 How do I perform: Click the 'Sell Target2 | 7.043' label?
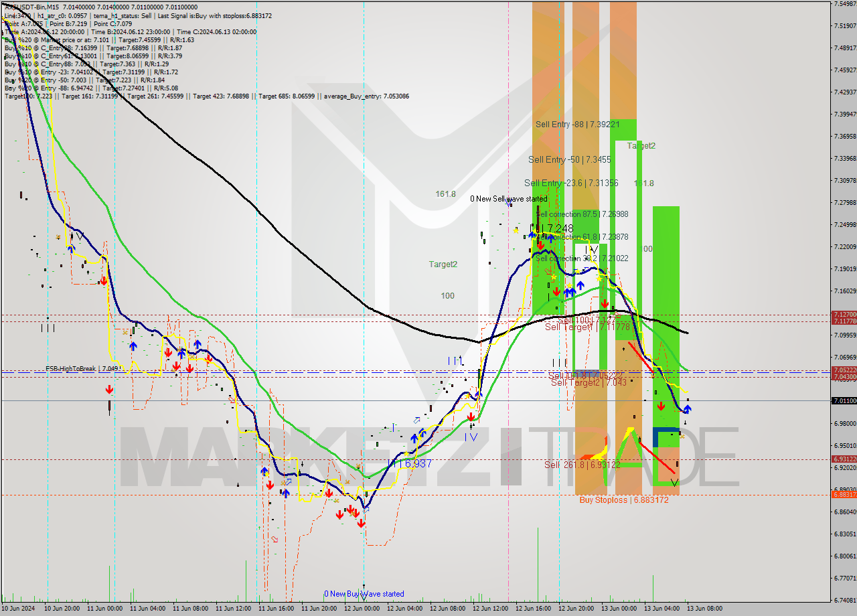[589, 383]
